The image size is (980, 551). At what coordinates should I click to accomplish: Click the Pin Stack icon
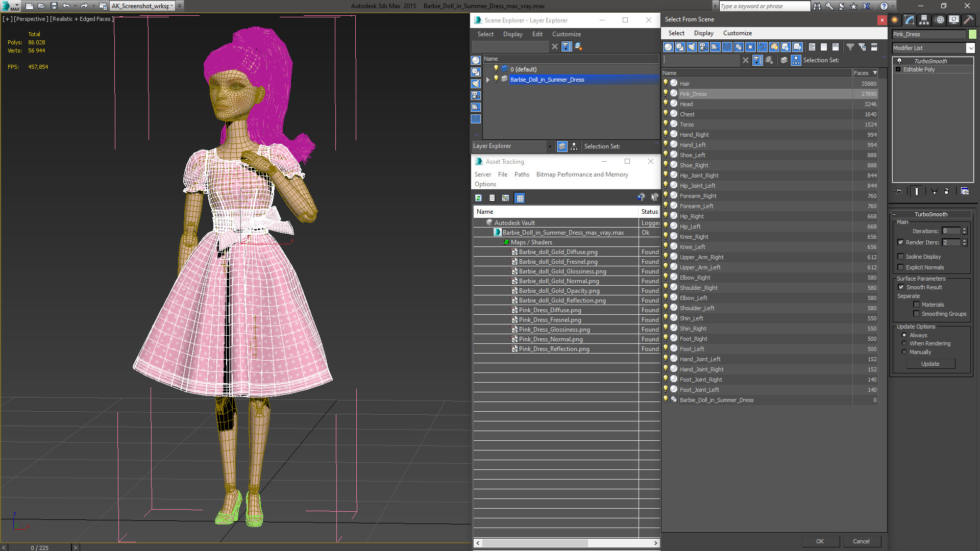coord(899,191)
